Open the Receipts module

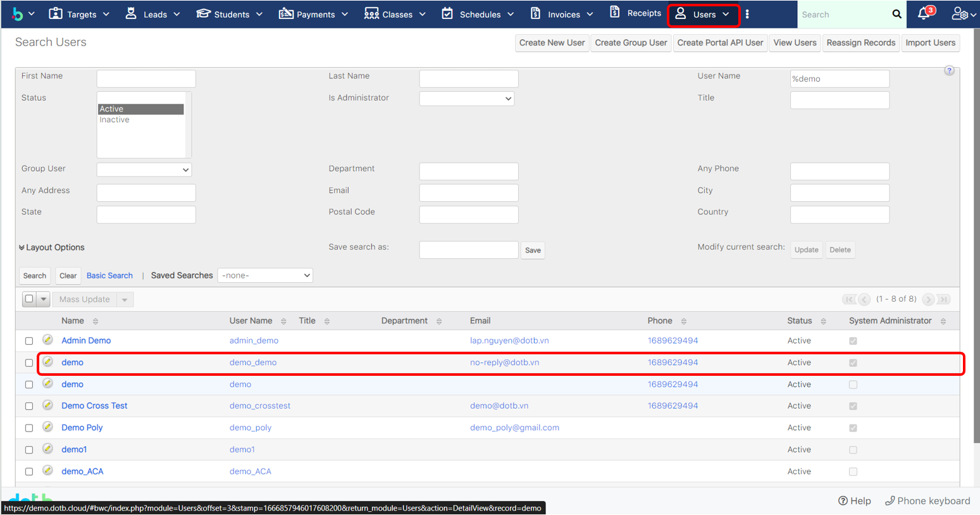pos(644,13)
